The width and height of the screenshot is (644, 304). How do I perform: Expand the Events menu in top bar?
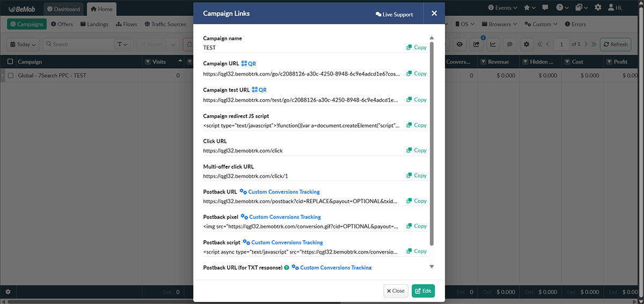503,8
